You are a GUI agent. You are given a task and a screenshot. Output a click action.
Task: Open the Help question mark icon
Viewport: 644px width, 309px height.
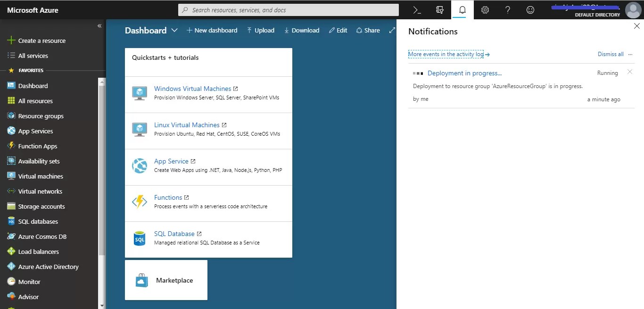pos(508,9)
